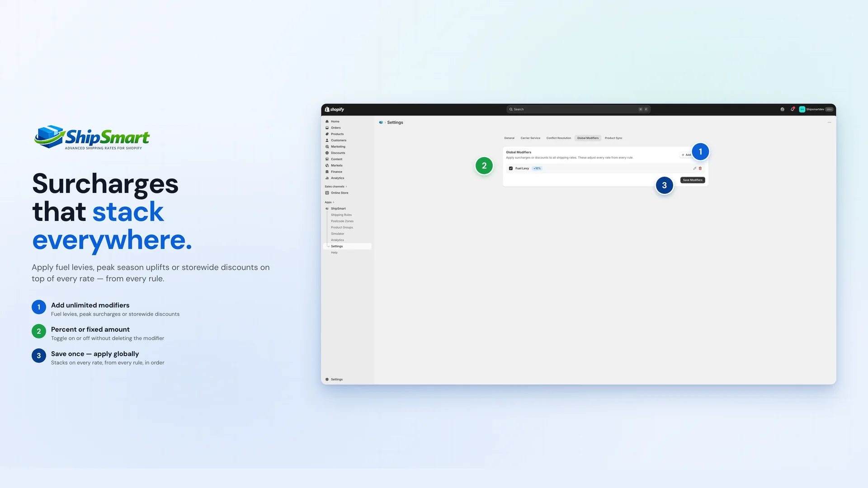Screen dimensions: 868x488
Task: Open Online Store via its storefront icon
Action: pos(327,193)
